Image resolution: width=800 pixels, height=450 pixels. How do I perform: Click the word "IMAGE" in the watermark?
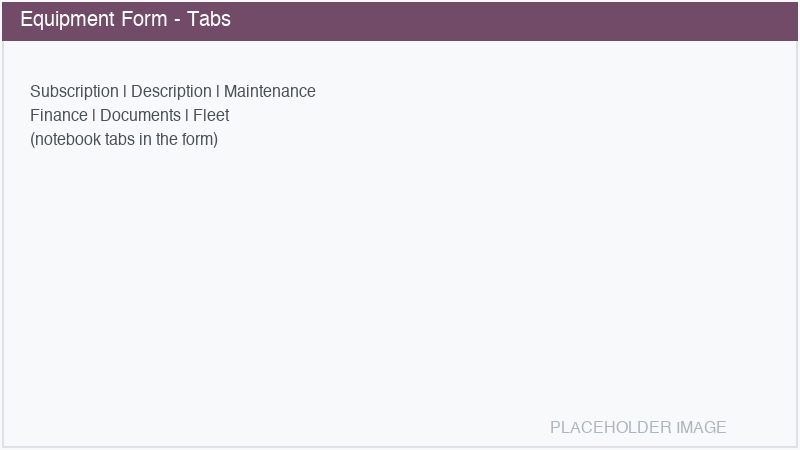pos(701,427)
